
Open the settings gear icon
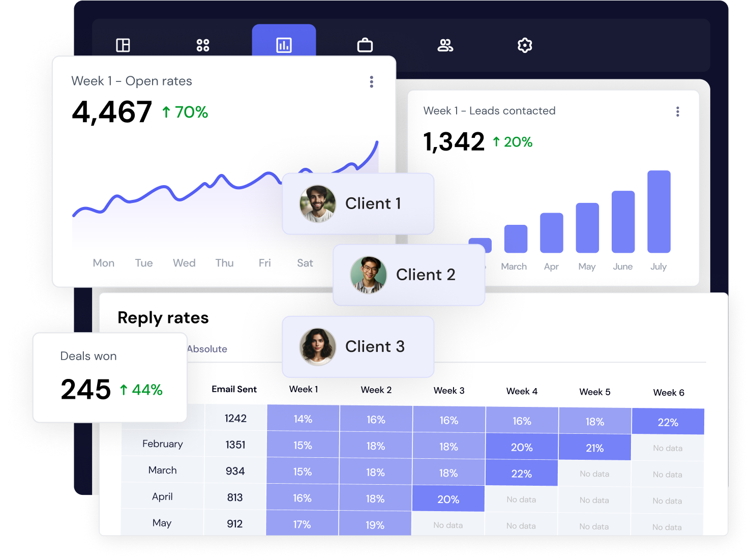[525, 45]
